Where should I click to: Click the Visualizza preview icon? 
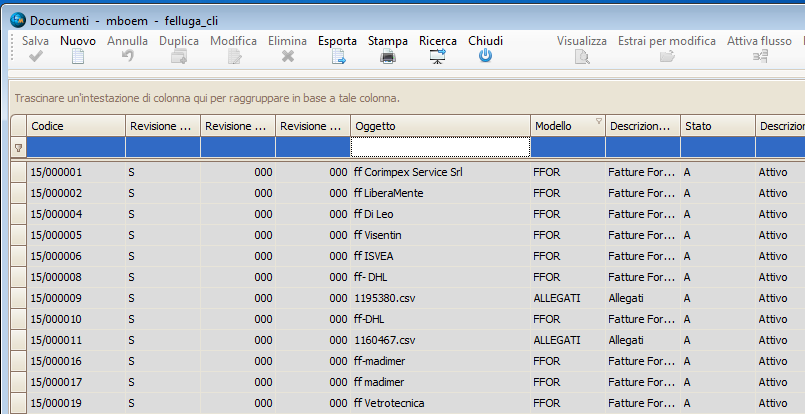[x=581, y=57]
